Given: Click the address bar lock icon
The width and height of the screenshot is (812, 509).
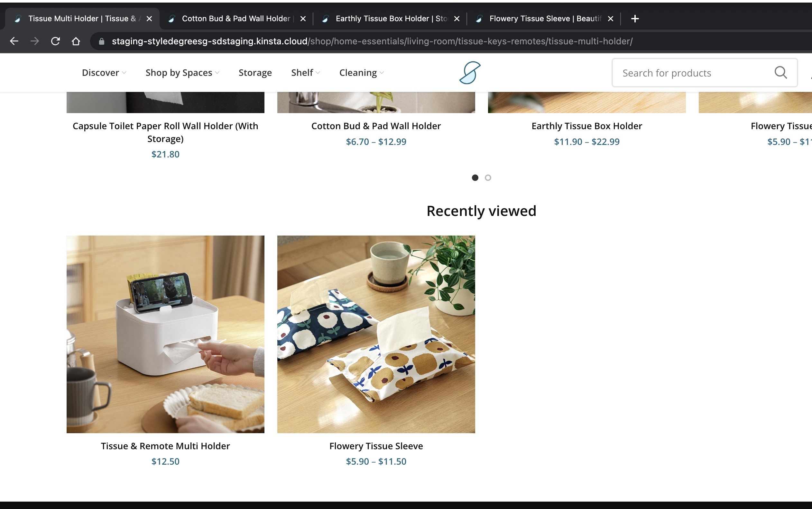Looking at the screenshot, I should click(x=101, y=41).
